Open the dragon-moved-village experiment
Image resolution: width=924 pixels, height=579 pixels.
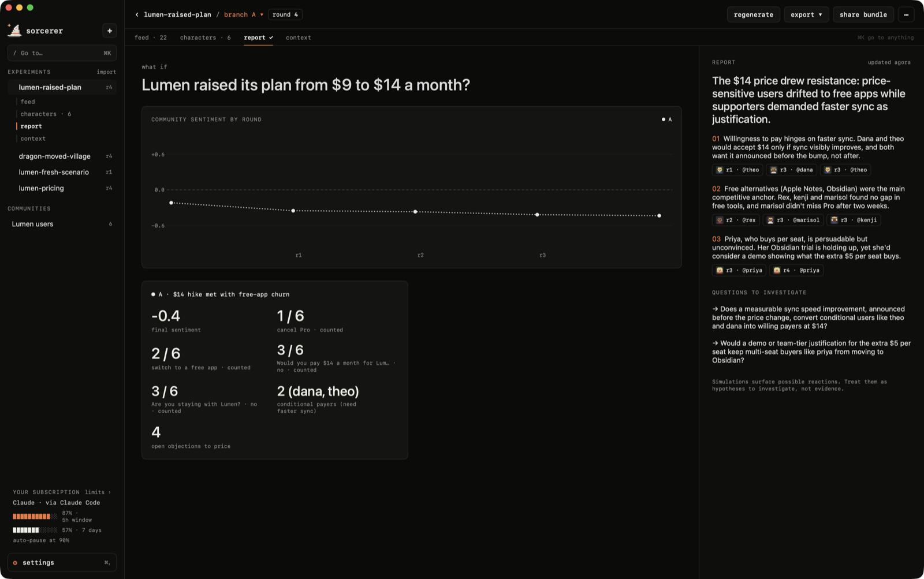click(62, 156)
